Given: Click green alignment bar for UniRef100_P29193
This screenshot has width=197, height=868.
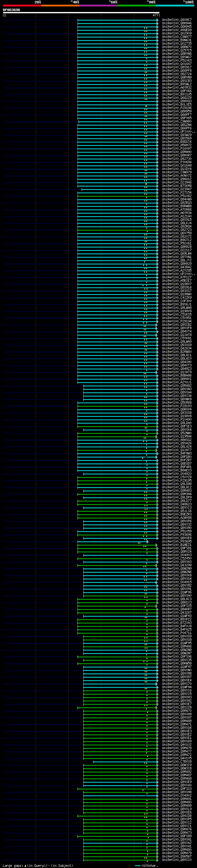Looking at the screenshot, I should [118, 406].
